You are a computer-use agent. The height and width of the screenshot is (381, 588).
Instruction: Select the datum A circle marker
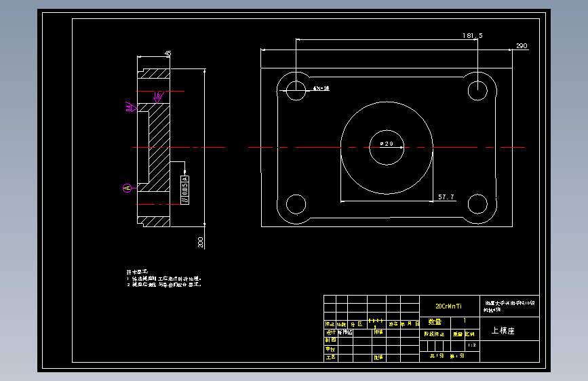click(x=127, y=188)
